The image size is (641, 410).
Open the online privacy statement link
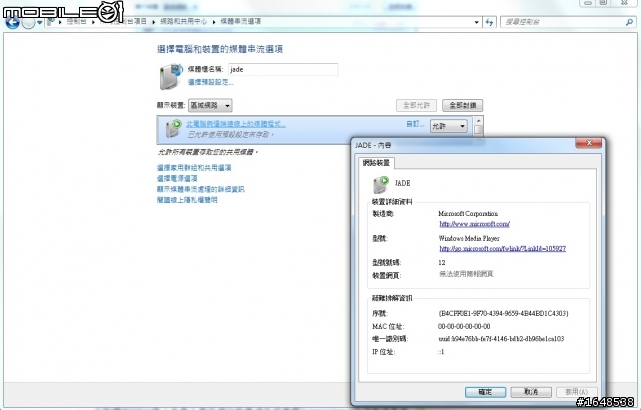coord(187,200)
